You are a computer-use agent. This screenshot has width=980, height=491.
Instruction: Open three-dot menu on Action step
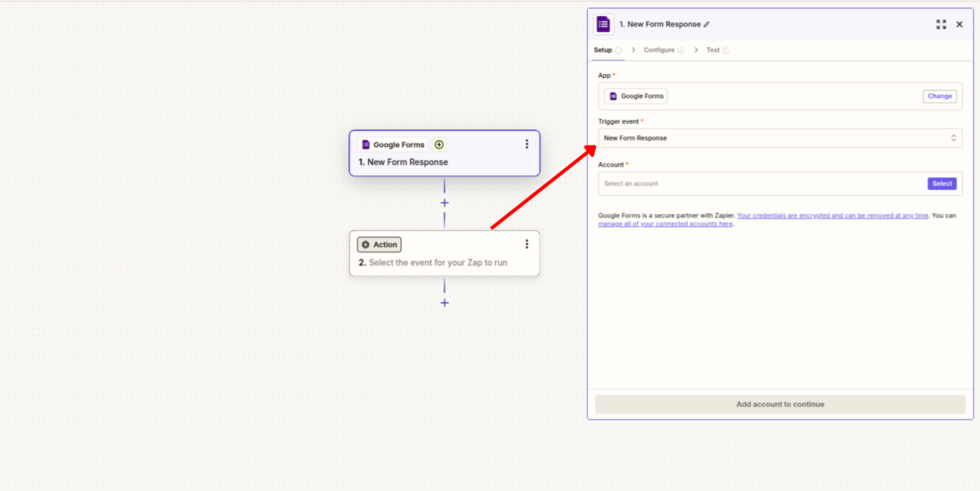coord(527,244)
